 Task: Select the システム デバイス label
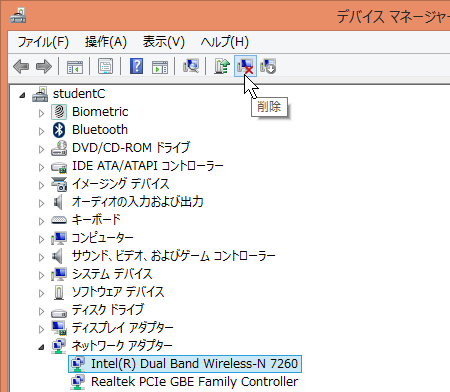(112, 274)
